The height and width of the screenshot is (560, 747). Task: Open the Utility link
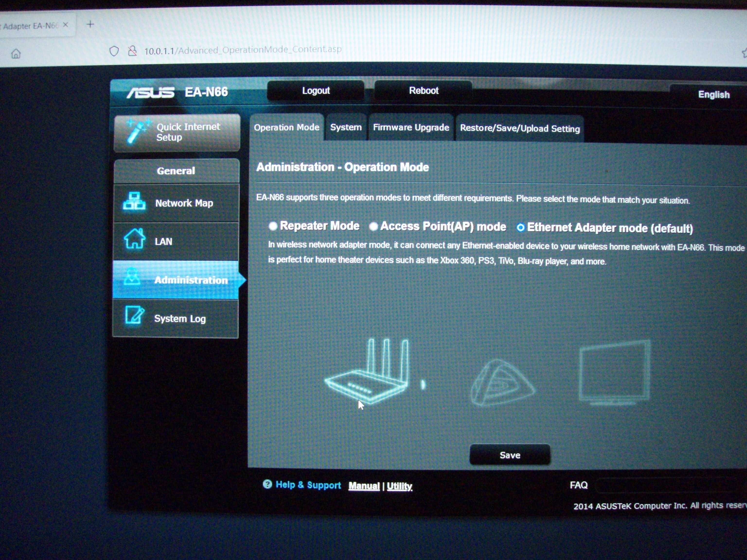click(400, 486)
